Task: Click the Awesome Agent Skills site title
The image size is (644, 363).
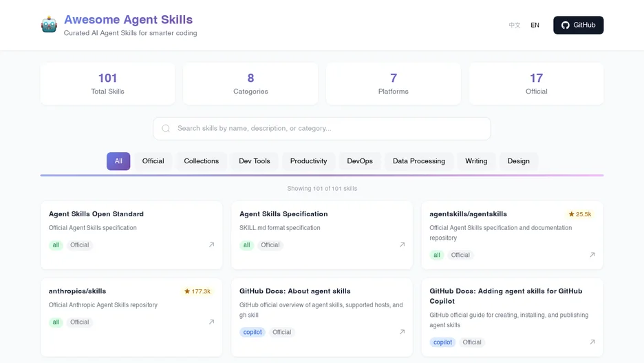Action: pyautogui.click(x=128, y=19)
